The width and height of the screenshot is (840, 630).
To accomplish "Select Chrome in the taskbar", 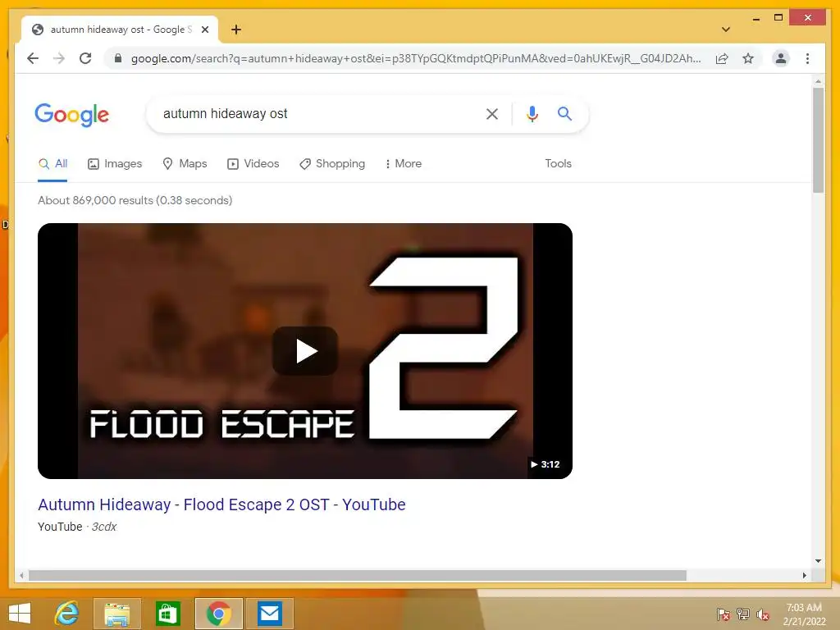I will pos(218,614).
